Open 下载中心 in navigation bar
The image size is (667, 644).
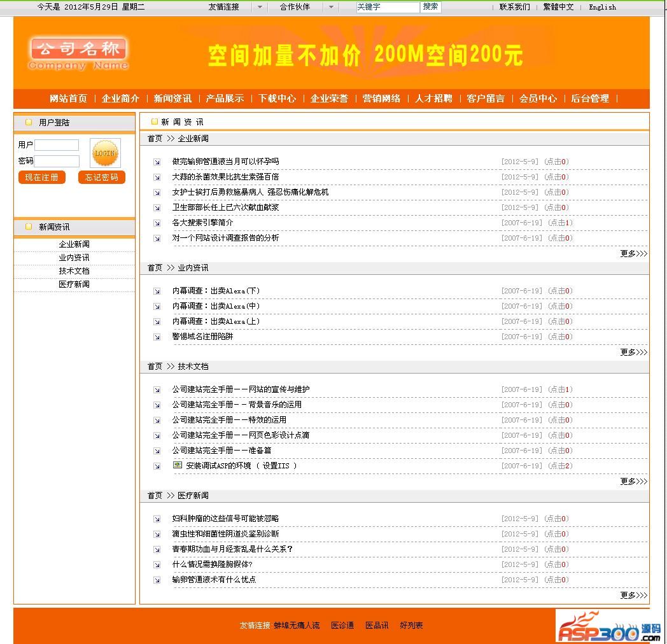[277, 99]
